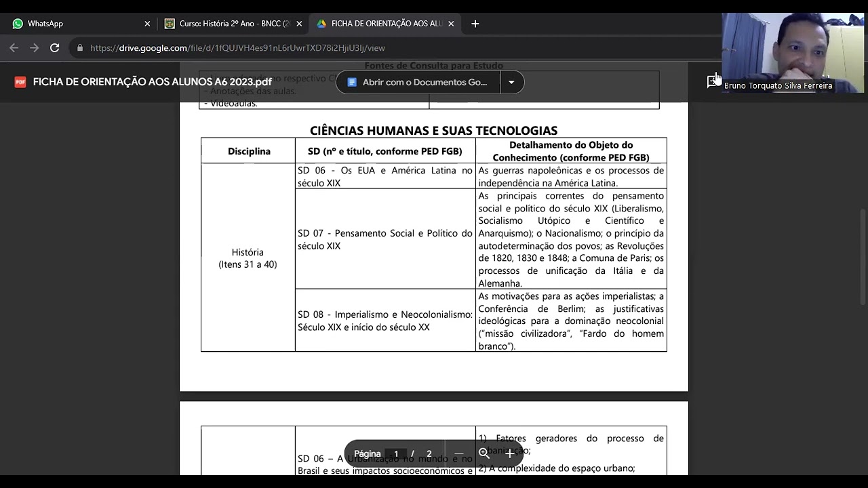The height and width of the screenshot is (488, 868).
Task: Click the page scrollbar thumb
Action: pos(863,257)
